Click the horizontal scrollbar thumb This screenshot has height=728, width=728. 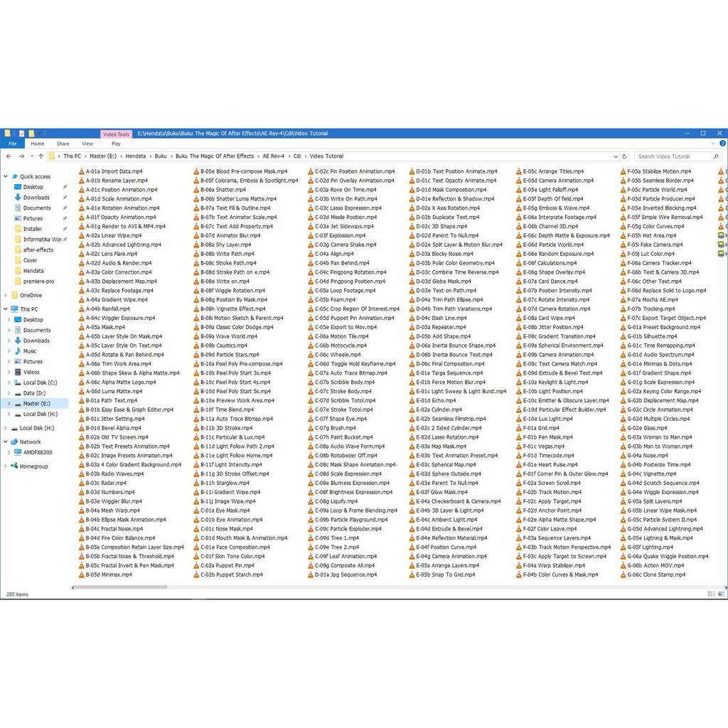[119, 587]
